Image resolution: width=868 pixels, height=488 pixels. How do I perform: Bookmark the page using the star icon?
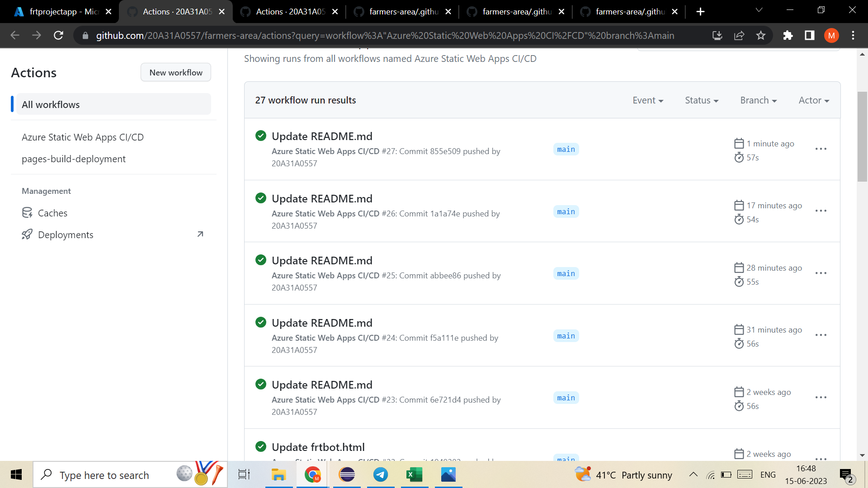761,35
